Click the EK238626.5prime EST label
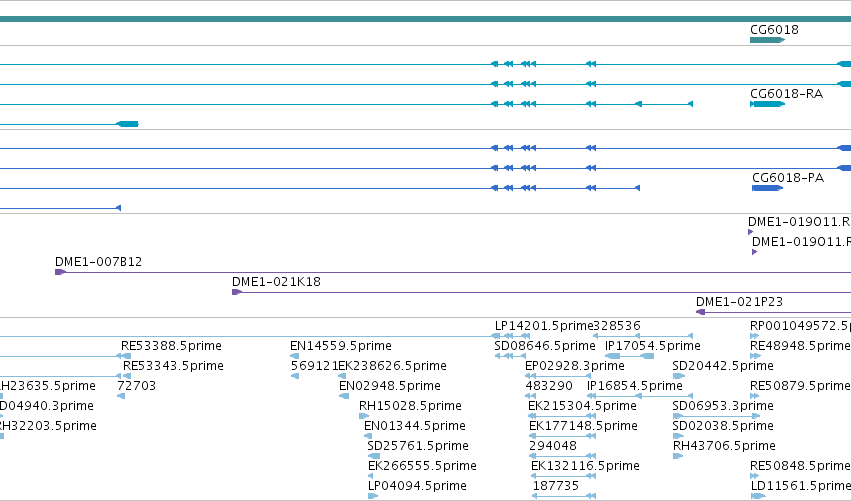Screen dimensions: 851x501 pos(392,366)
